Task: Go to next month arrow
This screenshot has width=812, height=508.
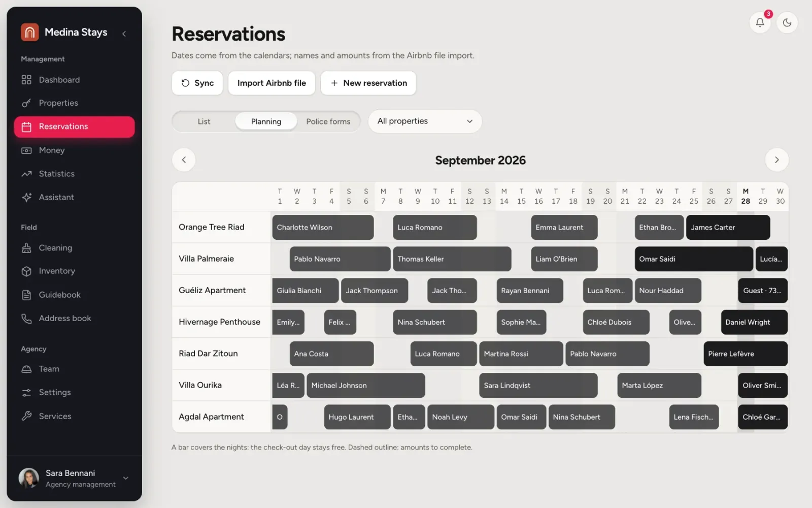Action: pos(776,160)
